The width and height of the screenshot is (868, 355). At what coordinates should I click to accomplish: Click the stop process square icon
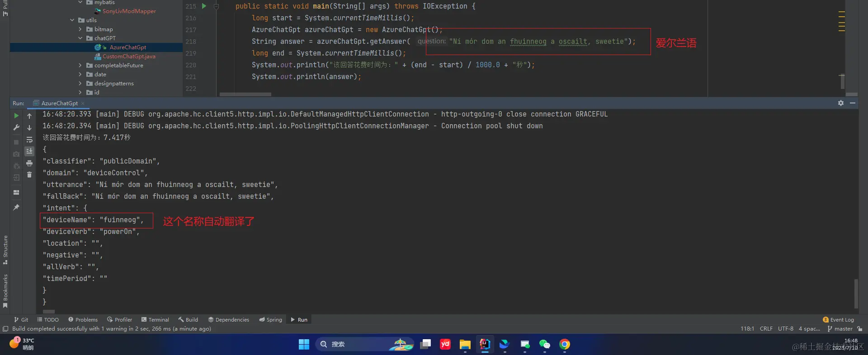tap(16, 142)
